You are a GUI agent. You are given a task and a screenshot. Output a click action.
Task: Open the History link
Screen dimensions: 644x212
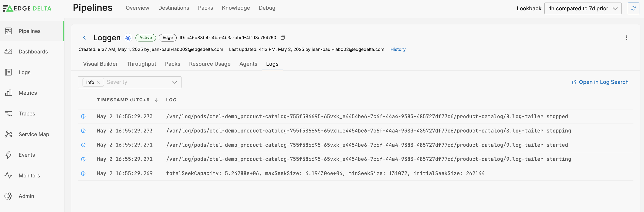pos(398,49)
